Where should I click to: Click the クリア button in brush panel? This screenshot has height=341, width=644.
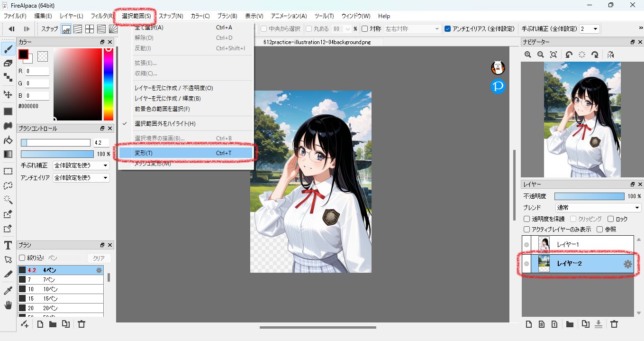[x=99, y=258]
